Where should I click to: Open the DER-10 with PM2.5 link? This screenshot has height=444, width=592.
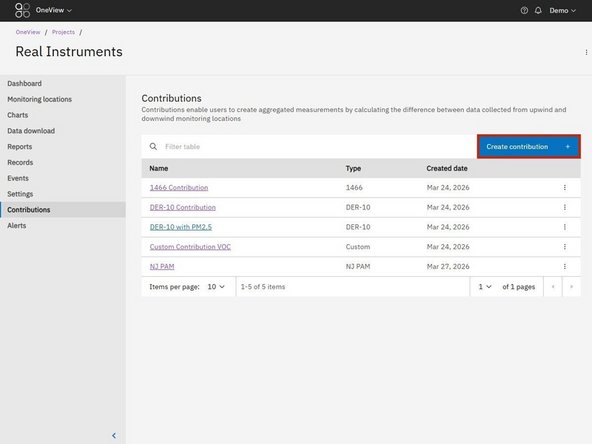[181, 227]
